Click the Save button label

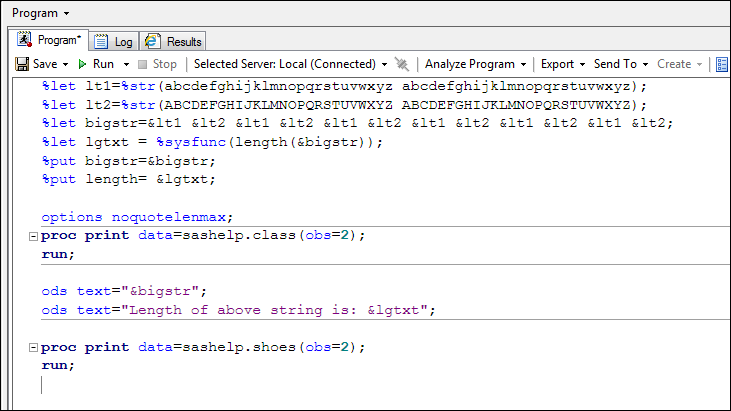[x=45, y=64]
